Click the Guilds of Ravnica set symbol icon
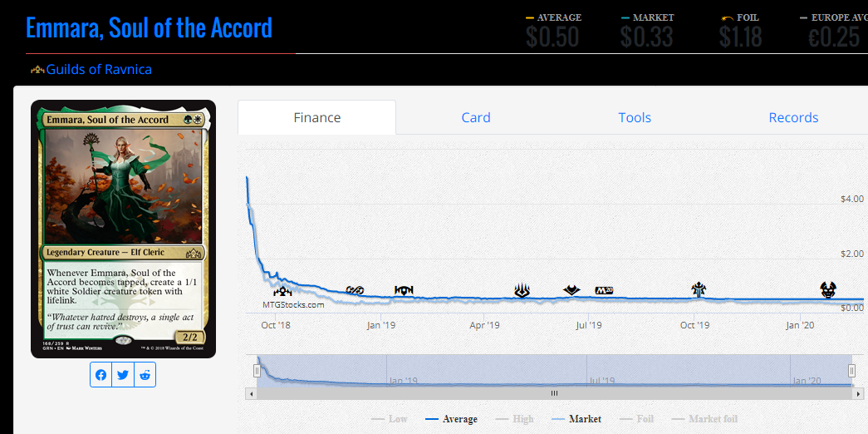 (x=37, y=70)
